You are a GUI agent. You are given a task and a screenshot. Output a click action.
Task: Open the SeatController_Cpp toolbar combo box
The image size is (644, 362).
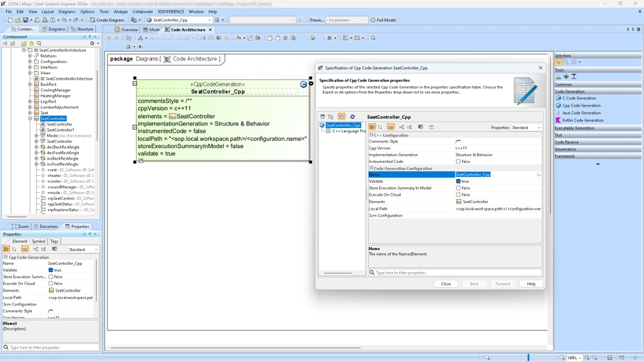coord(179,19)
